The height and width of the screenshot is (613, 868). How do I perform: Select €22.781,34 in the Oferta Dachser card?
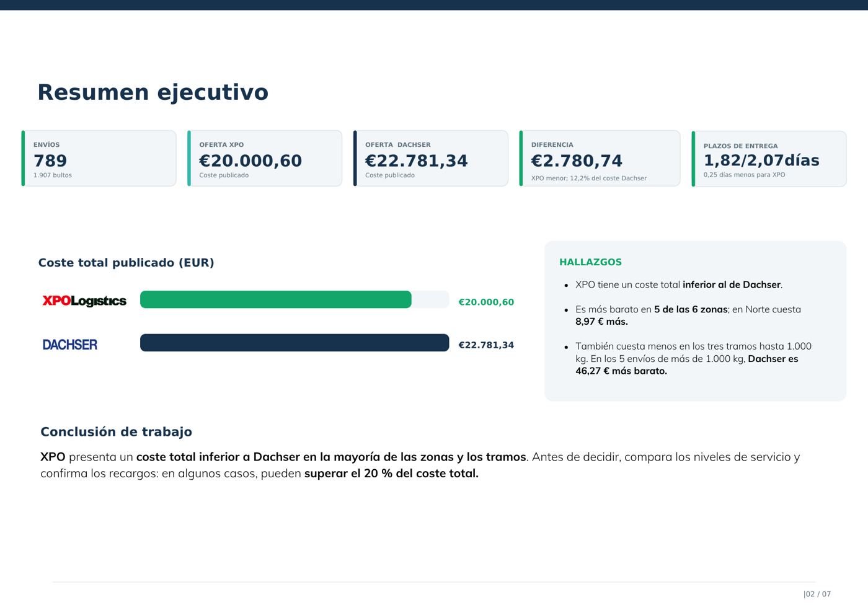(x=417, y=161)
